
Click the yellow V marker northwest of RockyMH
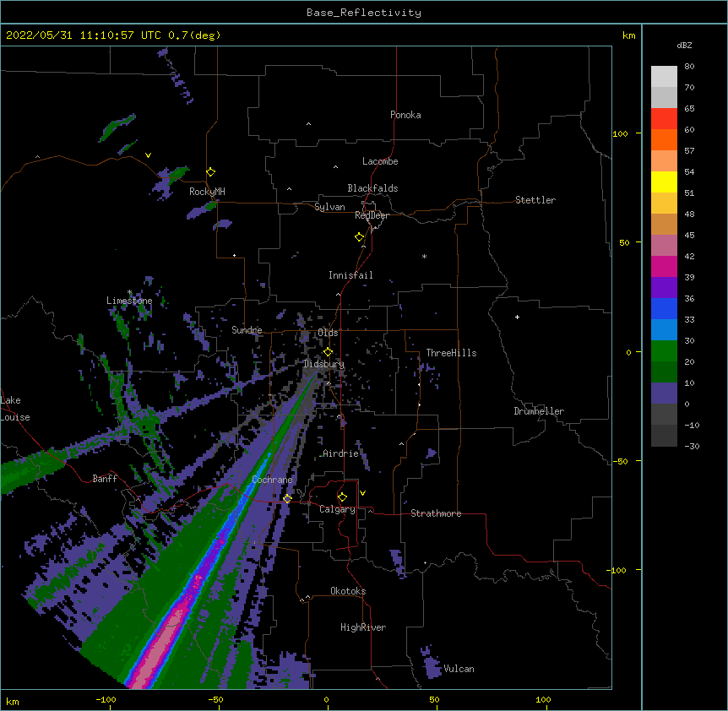(x=148, y=155)
